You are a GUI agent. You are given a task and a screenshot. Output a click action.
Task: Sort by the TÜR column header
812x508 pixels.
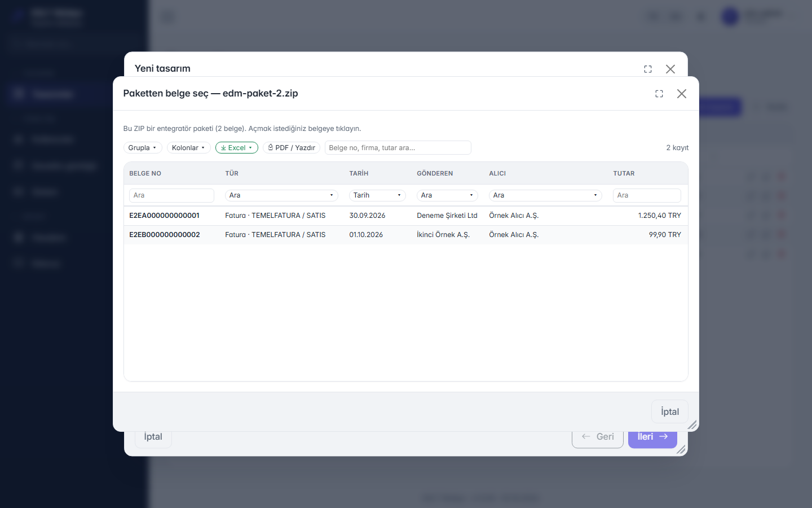[x=232, y=173]
